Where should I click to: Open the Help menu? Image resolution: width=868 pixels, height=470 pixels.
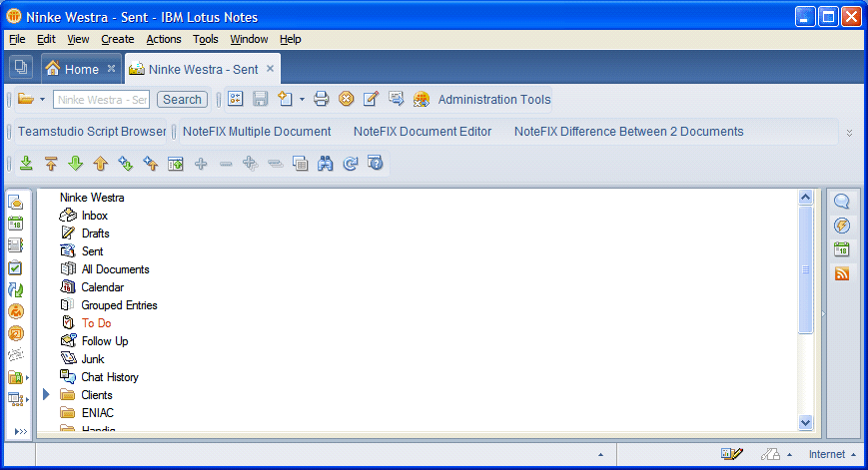[x=290, y=39]
